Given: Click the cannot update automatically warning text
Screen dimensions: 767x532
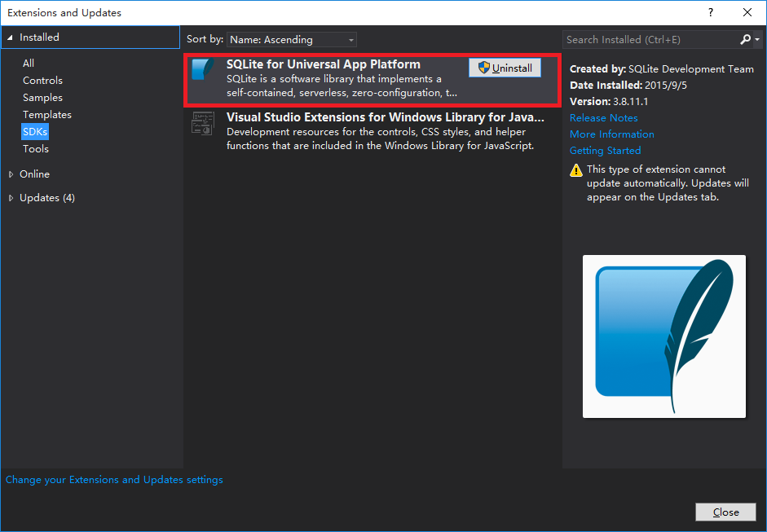Looking at the screenshot, I should tap(668, 183).
